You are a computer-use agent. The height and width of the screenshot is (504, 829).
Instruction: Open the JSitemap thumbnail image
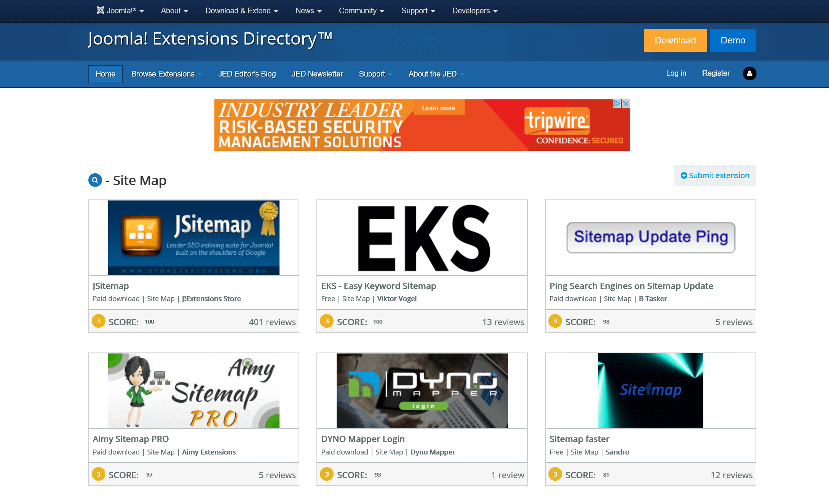194,238
